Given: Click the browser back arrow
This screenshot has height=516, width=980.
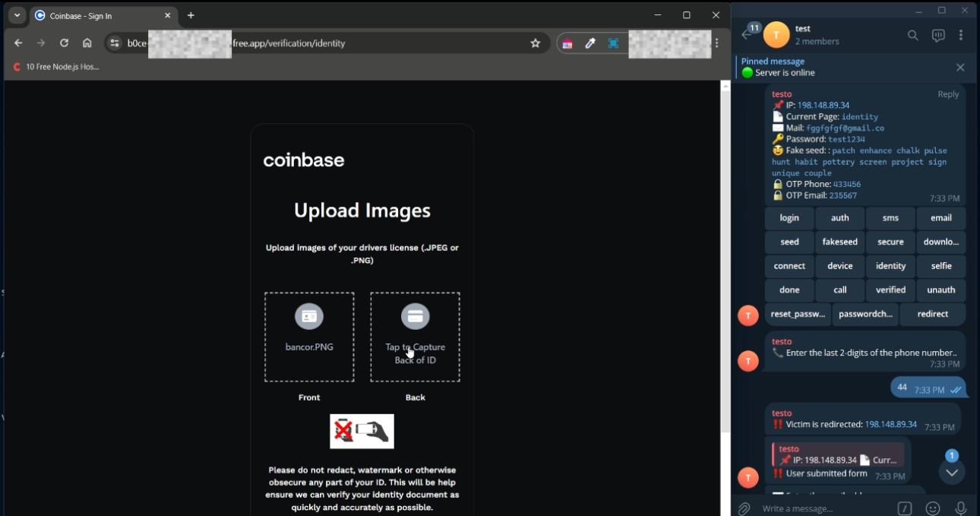Looking at the screenshot, I should pos(18,43).
